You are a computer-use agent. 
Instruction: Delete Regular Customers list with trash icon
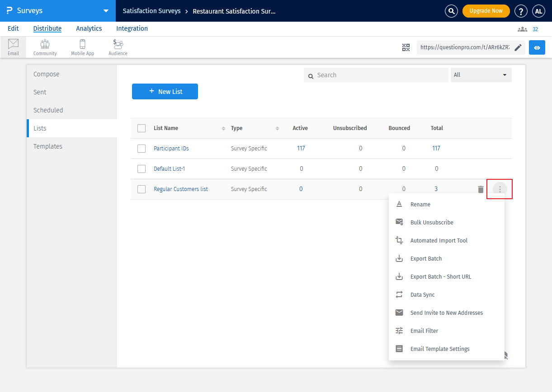click(x=481, y=189)
